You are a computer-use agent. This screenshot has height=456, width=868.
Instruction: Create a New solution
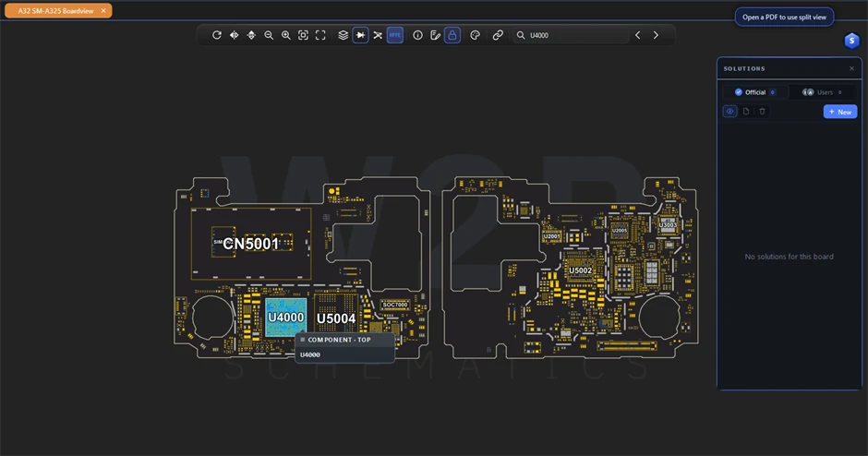(840, 112)
